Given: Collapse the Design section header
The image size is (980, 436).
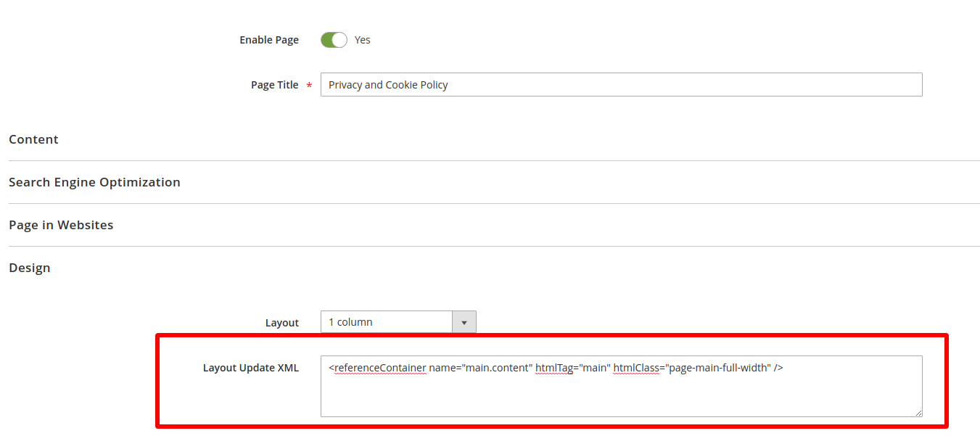Looking at the screenshot, I should click(x=30, y=268).
